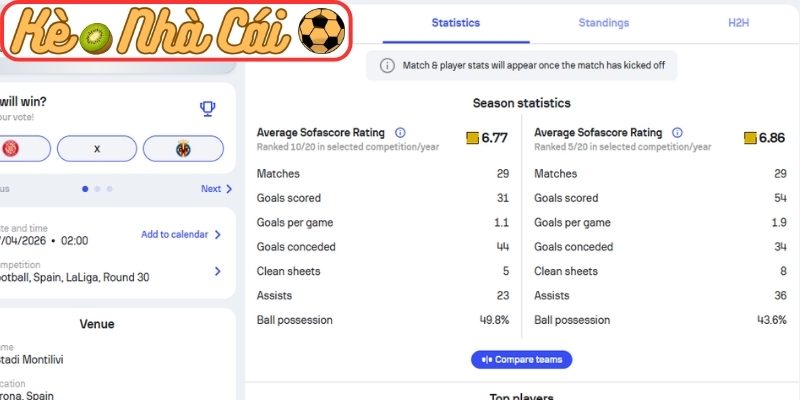
Task: Open the Statistics tab
Action: [x=455, y=22]
